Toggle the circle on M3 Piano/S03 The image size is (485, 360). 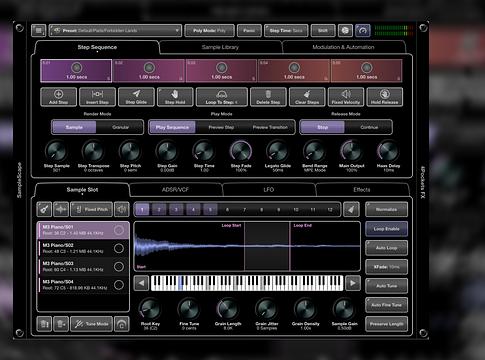pyautogui.click(x=119, y=267)
